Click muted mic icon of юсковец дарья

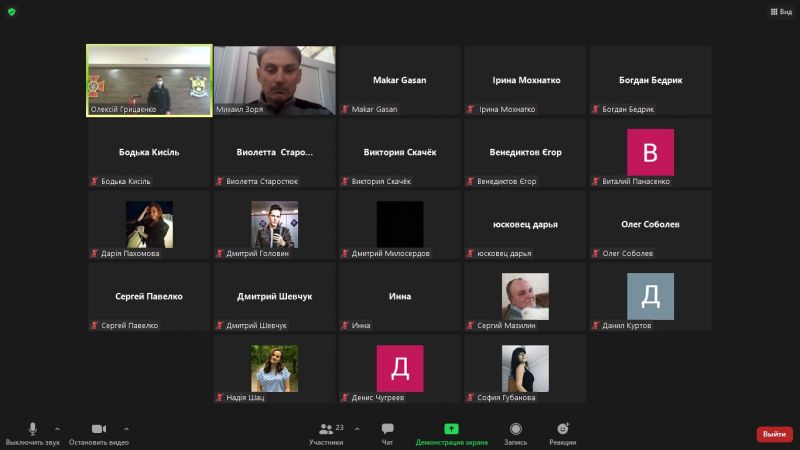(470, 253)
